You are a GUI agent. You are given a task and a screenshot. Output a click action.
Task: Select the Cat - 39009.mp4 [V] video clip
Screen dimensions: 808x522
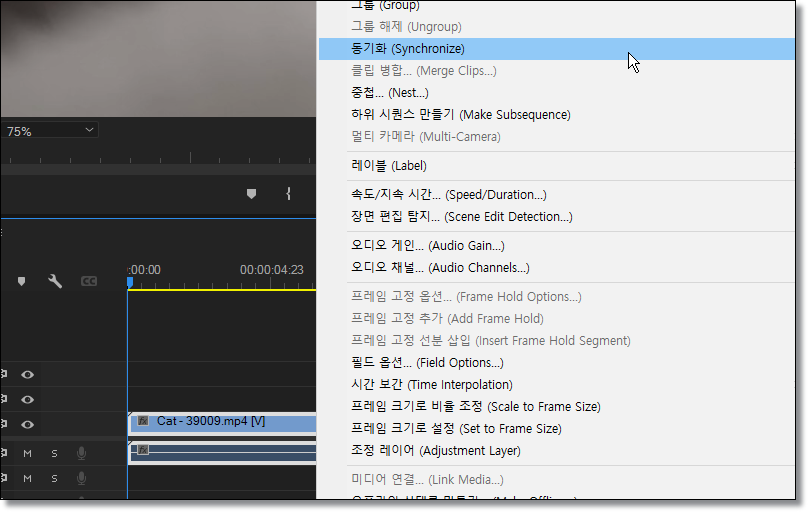click(x=223, y=422)
